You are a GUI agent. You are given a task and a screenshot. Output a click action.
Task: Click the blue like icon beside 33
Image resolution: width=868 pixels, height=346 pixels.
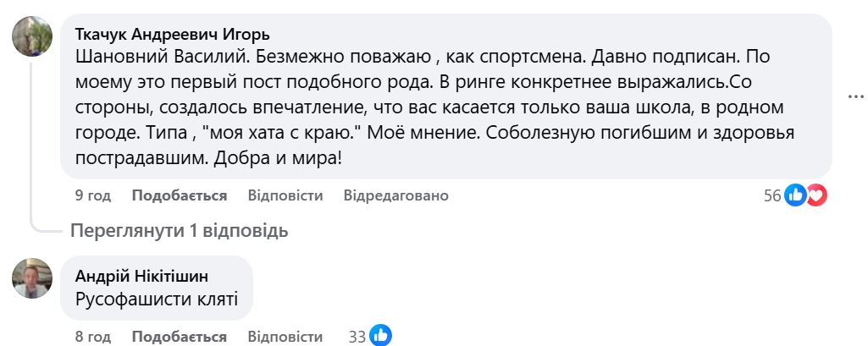[380, 336]
